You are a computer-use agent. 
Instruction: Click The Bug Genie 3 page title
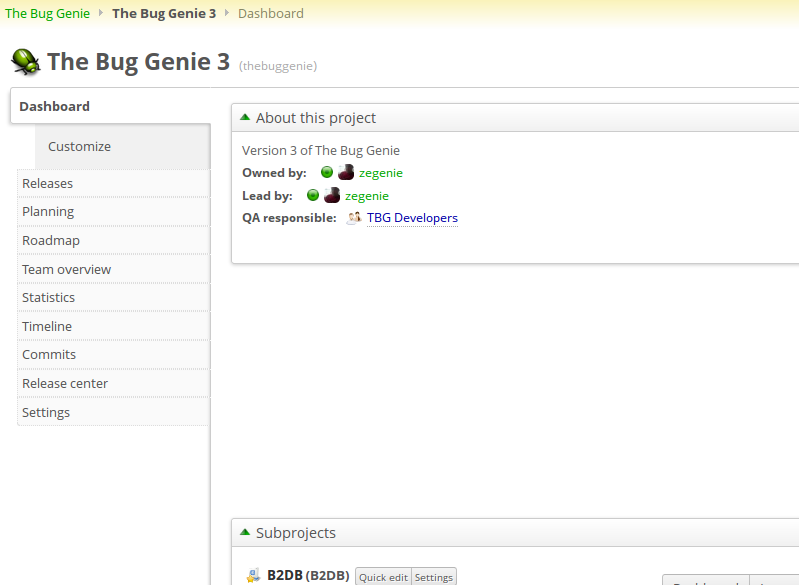click(x=139, y=62)
